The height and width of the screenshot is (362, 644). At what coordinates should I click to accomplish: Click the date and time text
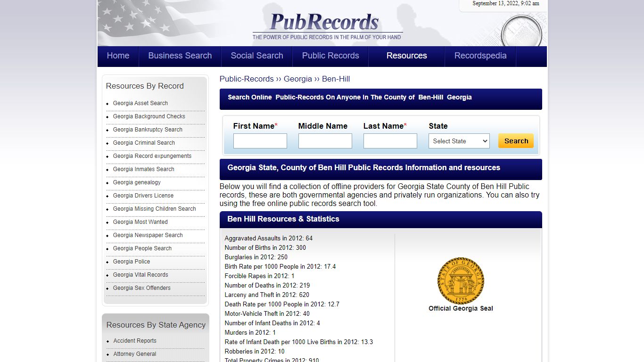(x=506, y=3)
